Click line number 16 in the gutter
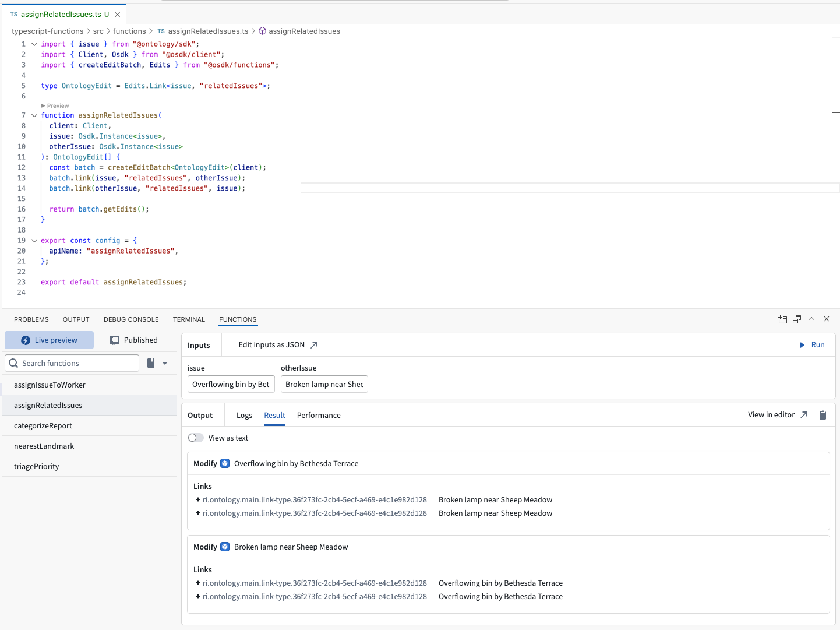Screen dimensions: 840x630 [22, 209]
